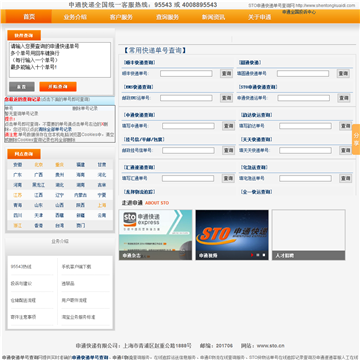Click 查询 button in the 宅急送查询 row

[x=345, y=179]
